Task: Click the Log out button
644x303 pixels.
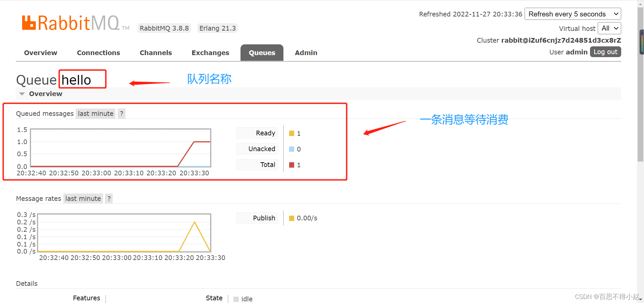Action: [605, 52]
